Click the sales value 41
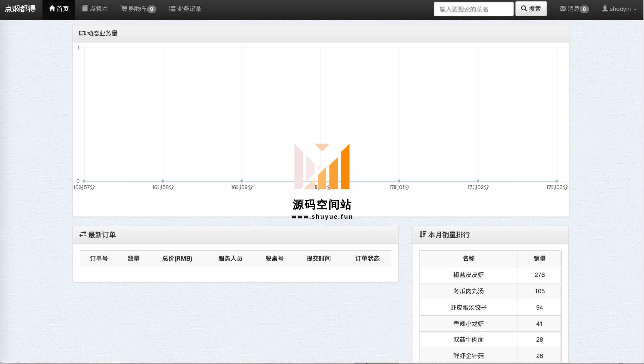This screenshot has height=364, width=644. tap(540, 324)
